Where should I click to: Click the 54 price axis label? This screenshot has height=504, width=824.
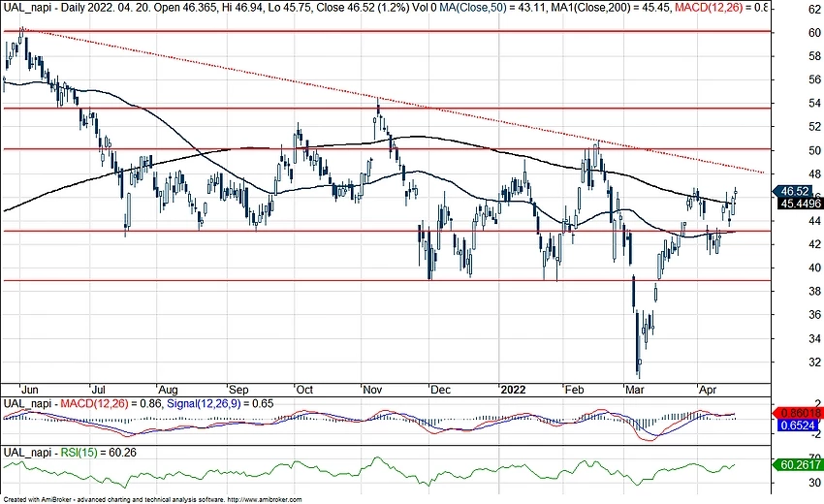[814, 104]
